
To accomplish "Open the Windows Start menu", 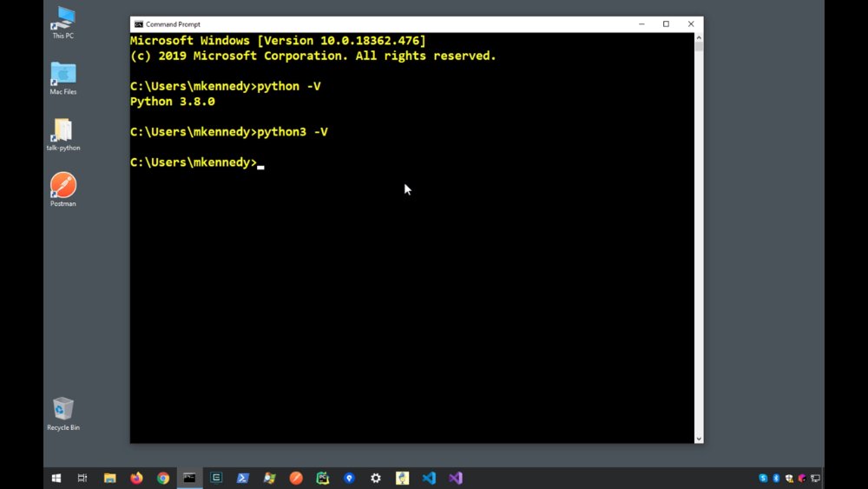I will pyautogui.click(x=56, y=478).
